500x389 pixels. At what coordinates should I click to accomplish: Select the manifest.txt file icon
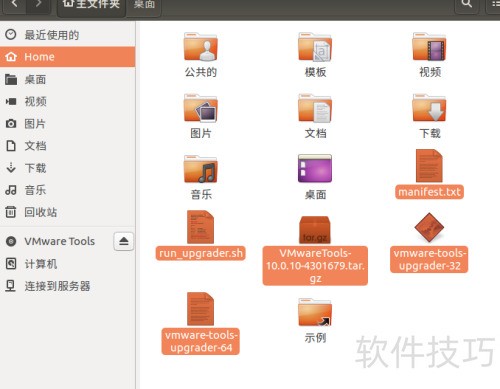[x=429, y=166]
